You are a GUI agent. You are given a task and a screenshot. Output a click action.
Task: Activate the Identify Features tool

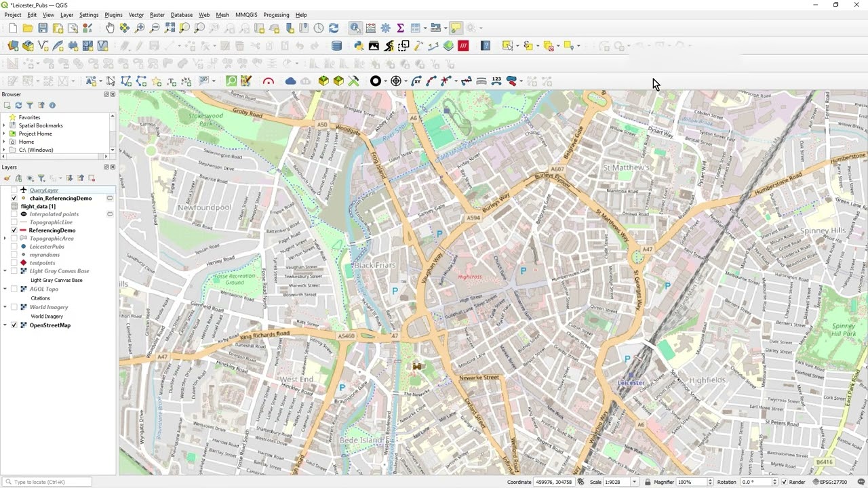click(355, 28)
